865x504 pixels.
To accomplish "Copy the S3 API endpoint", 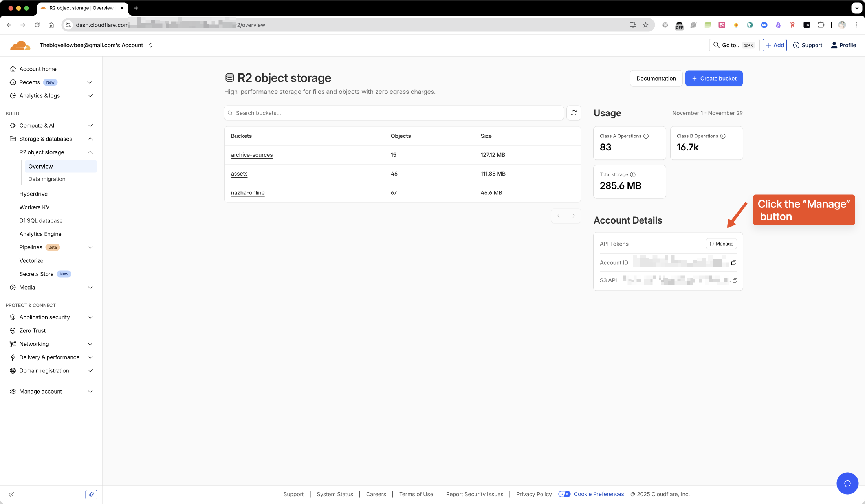I will click(x=735, y=280).
